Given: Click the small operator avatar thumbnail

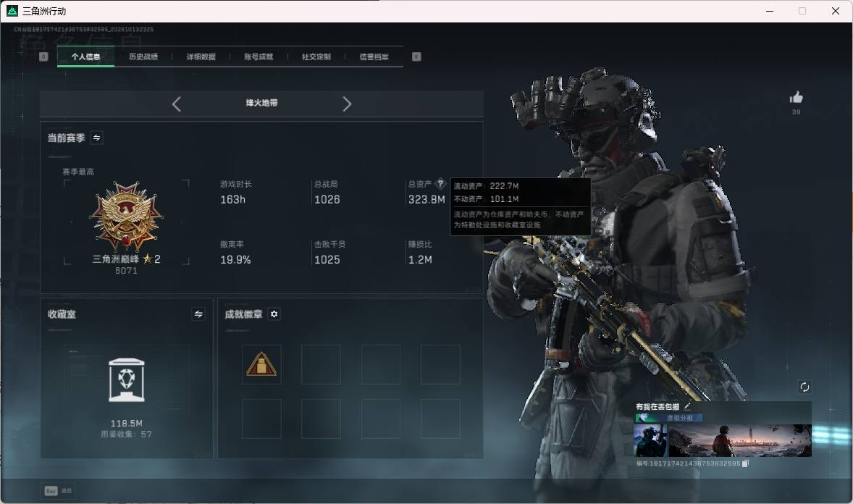Looking at the screenshot, I should 651,440.
